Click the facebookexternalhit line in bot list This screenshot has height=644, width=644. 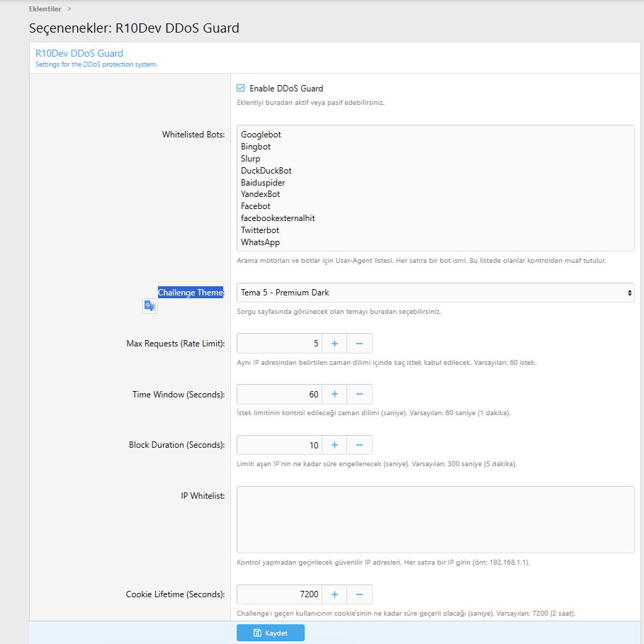pyautogui.click(x=278, y=218)
